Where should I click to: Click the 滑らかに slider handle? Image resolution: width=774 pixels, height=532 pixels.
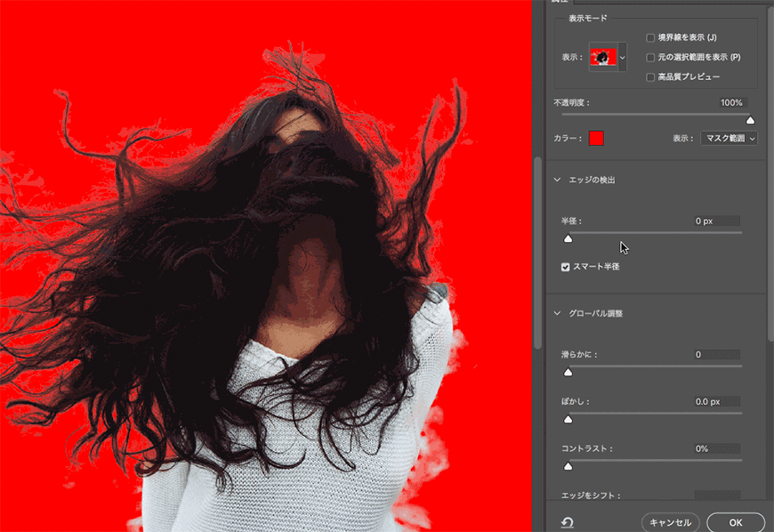pos(568,372)
